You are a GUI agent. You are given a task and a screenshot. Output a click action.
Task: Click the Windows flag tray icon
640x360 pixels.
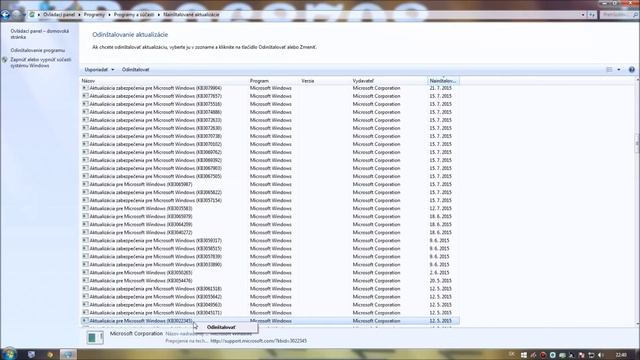(524, 355)
